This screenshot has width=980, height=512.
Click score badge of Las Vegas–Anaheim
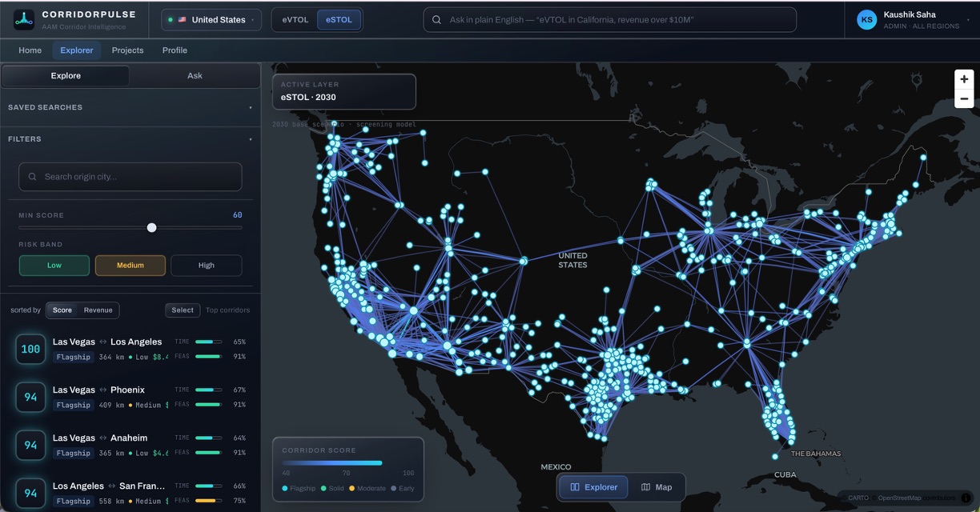point(30,445)
